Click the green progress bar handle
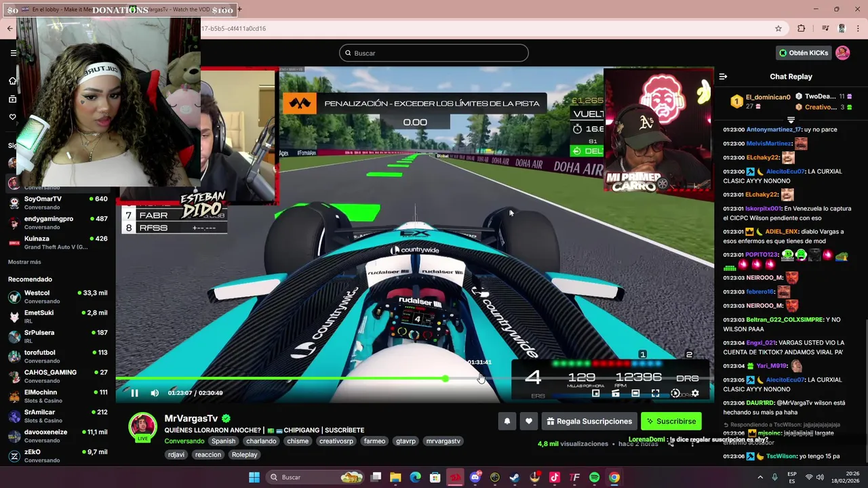Screen dimensions: 868x488 click(446, 378)
